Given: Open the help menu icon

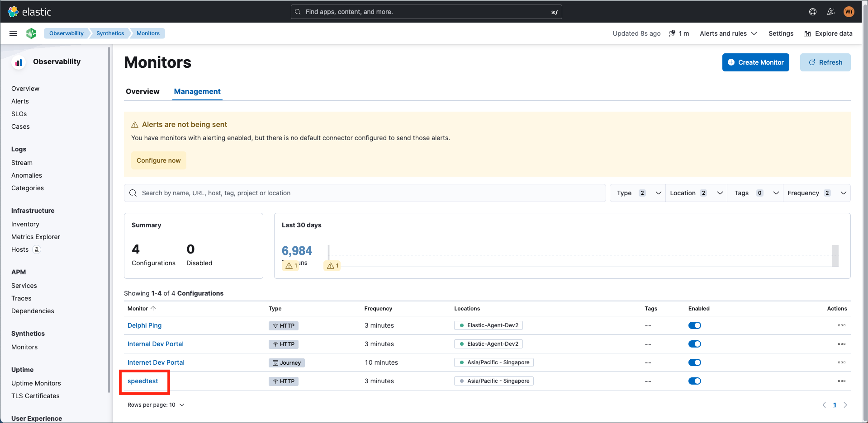Looking at the screenshot, I should pyautogui.click(x=813, y=12).
